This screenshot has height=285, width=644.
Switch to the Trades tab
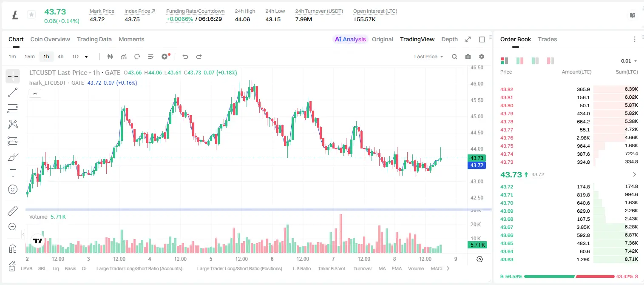pos(548,39)
